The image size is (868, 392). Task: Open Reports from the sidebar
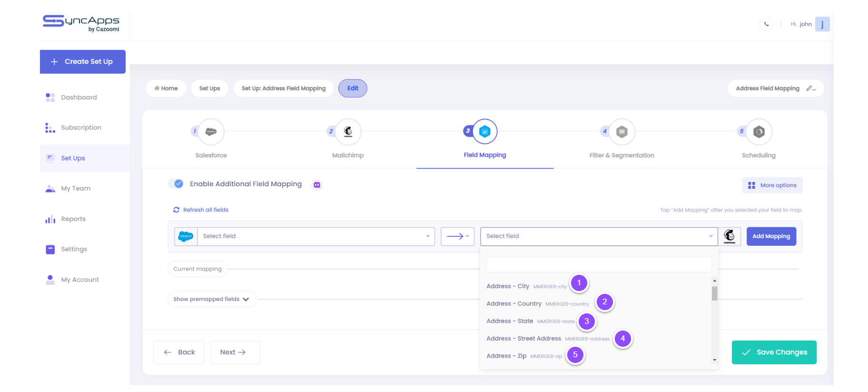(x=73, y=219)
